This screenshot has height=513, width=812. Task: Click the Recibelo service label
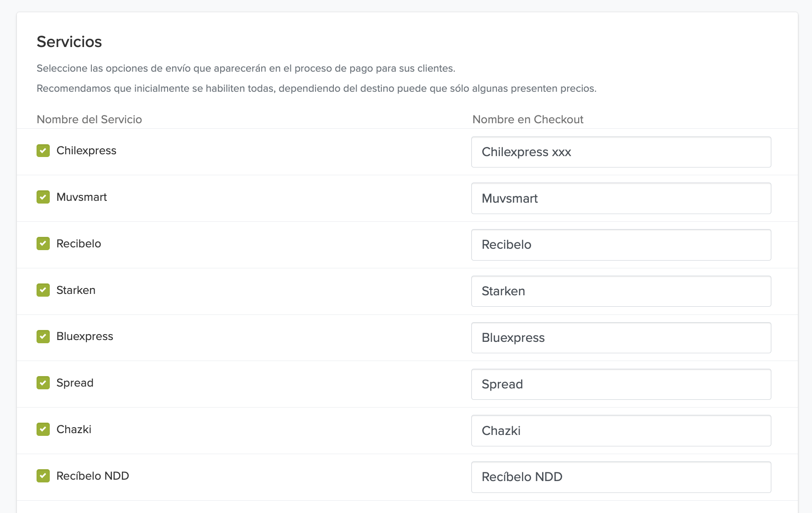(x=79, y=244)
